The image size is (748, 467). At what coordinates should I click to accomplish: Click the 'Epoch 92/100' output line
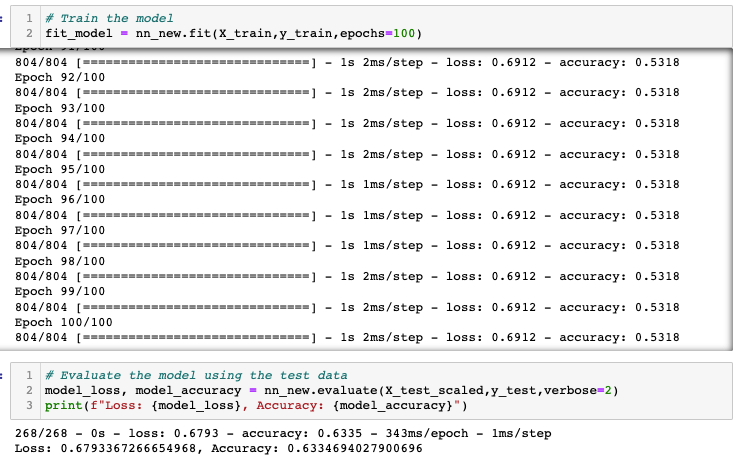coord(60,77)
